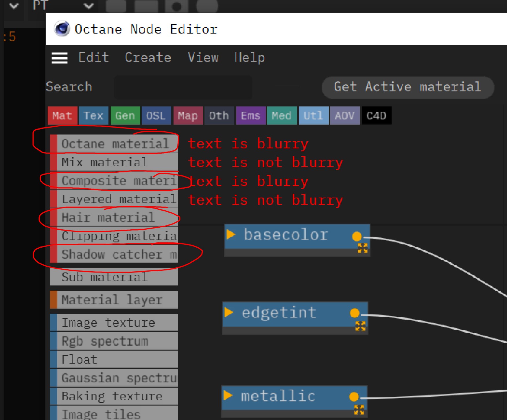Select Sub material in node list

(114, 277)
